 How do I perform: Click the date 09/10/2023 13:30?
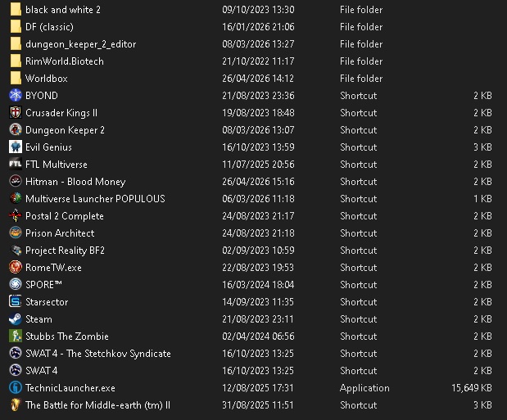point(258,10)
